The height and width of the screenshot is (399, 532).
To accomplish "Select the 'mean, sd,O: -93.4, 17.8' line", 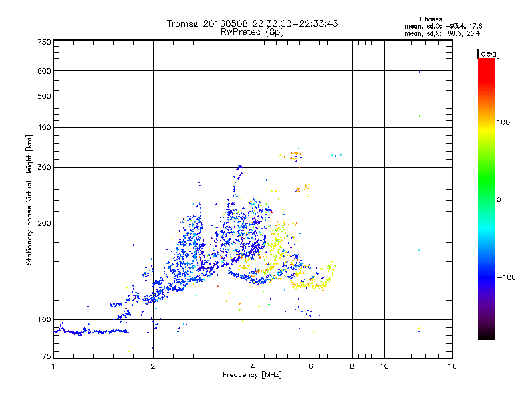I will [x=443, y=26].
